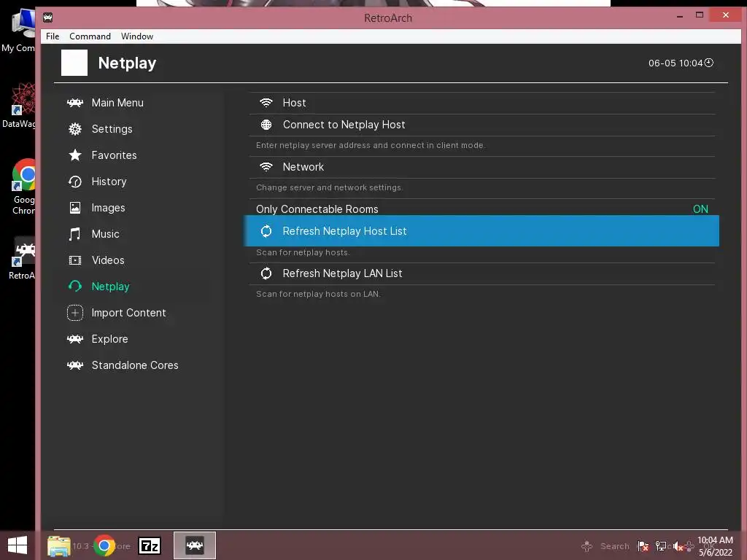747x560 pixels.
Task: Select the Host netplay entry
Action: pyautogui.click(x=481, y=103)
